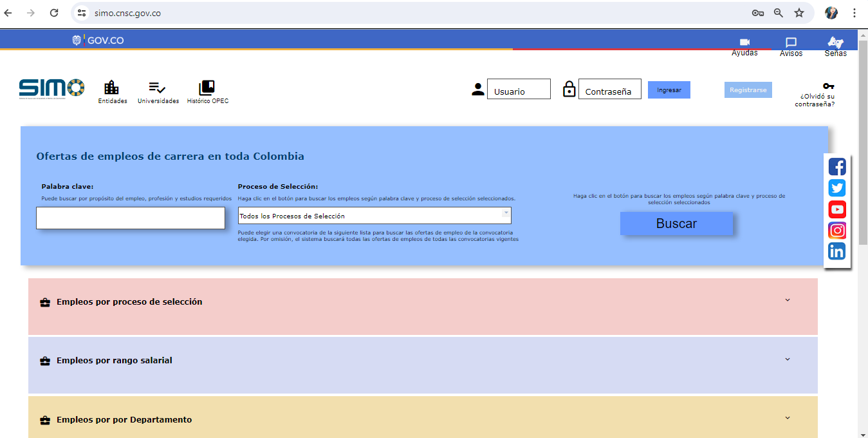Open the Twitter social icon

pyautogui.click(x=836, y=188)
